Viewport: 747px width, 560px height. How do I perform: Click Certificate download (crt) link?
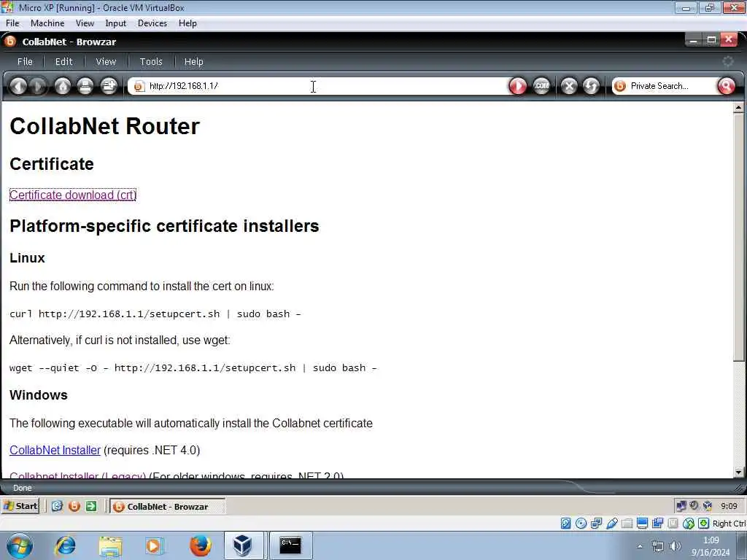pos(73,195)
